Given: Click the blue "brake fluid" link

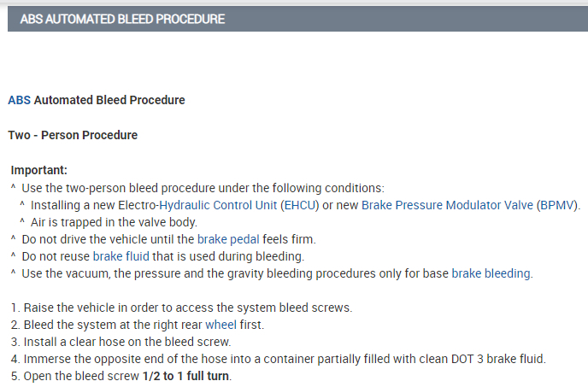Looking at the screenshot, I should tap(120, 256).
